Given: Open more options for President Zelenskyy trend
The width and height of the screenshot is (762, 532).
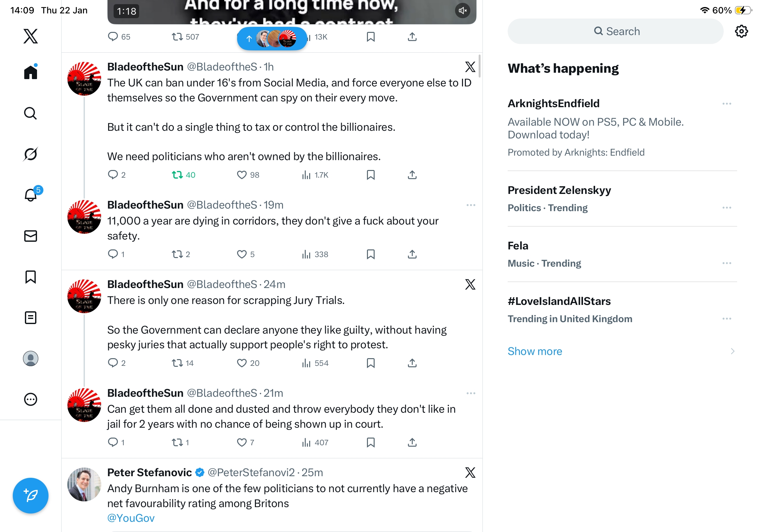Looking at the screenshot, I should 727,208.
